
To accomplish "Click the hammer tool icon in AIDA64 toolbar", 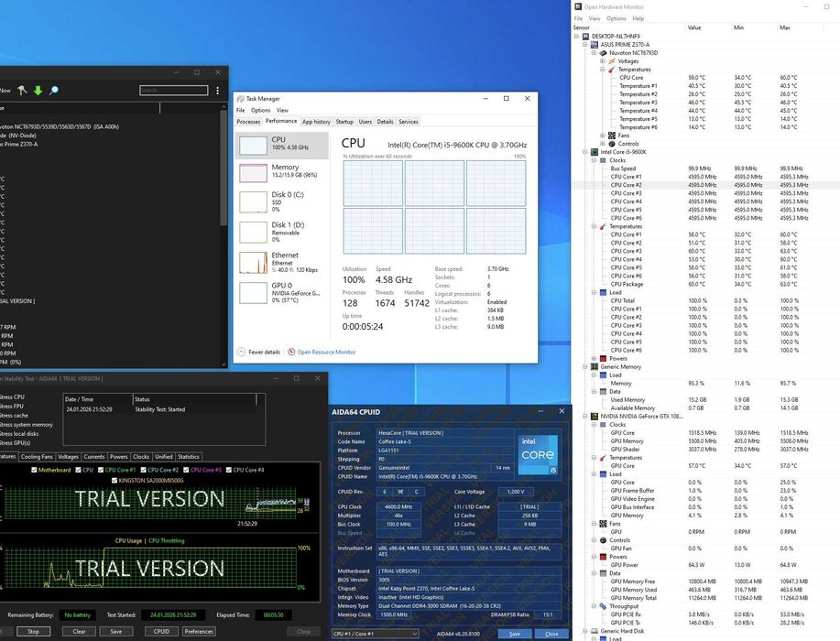I will tap(22, 91).
